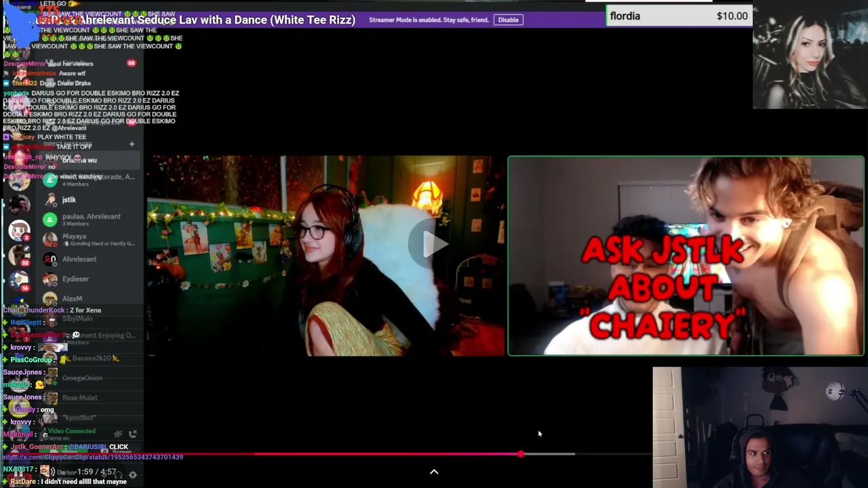The width and height of the screenshot is (868, 488).
Task: Click the green group icon beside paulaa, Ahrelevant
Action: tap(50, 220)
